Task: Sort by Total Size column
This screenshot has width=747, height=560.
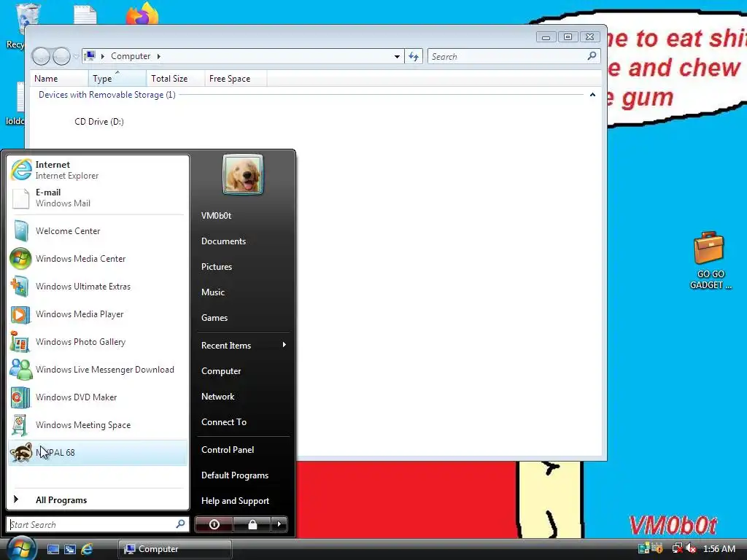Action: coord(175,79)
